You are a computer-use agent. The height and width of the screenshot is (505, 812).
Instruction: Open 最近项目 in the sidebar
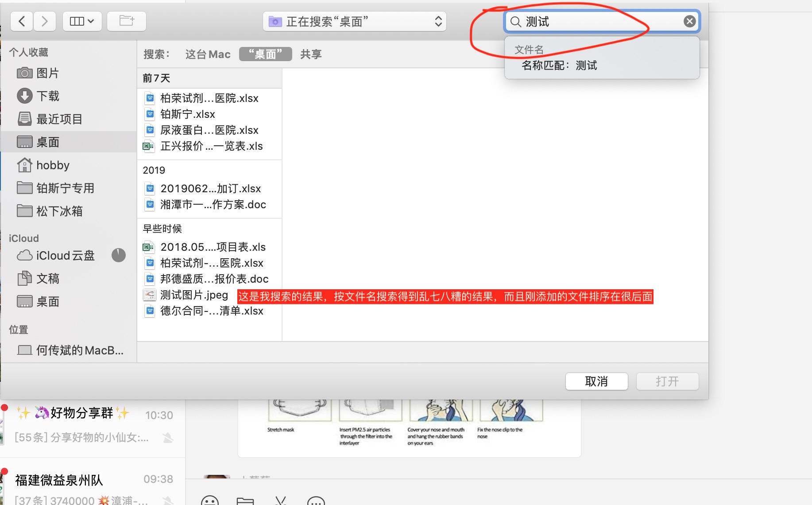point(69,119)
